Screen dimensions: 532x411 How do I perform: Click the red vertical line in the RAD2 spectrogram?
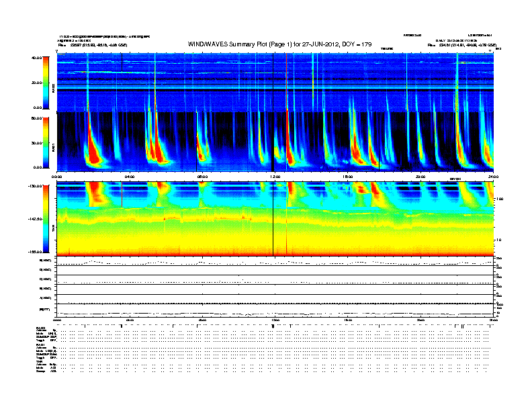[x=286, y=83]
